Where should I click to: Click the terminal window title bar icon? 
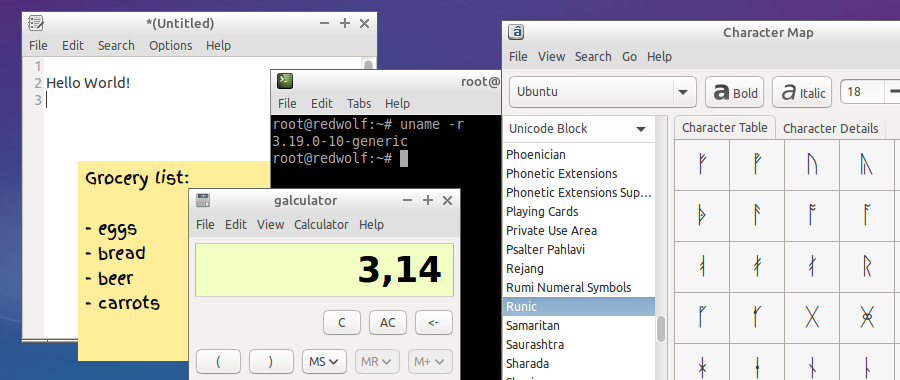(x=285, y=81)
